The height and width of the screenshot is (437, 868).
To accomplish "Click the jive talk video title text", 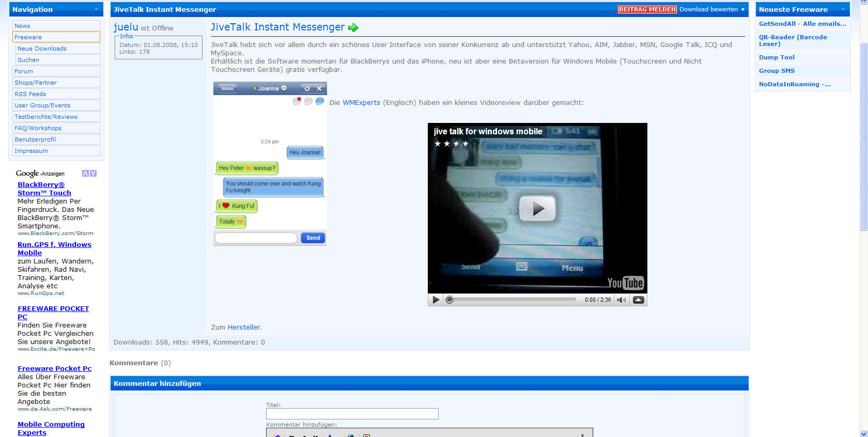I will click(488, 132).
